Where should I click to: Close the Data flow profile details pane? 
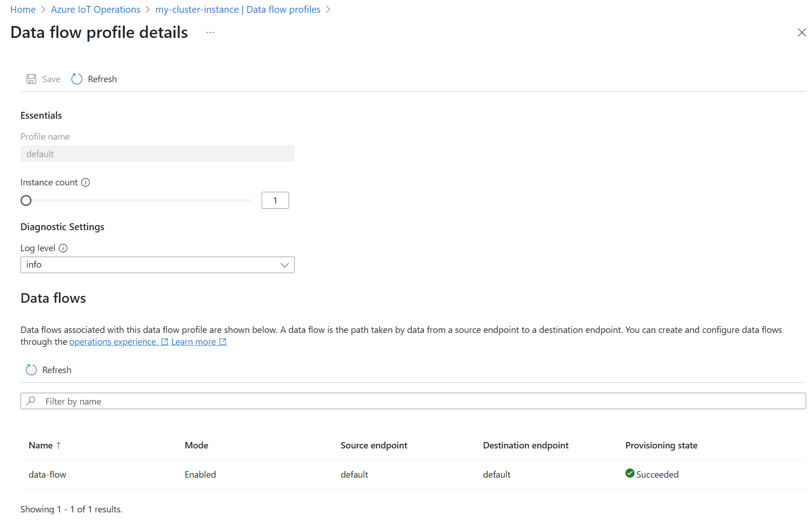point(802,32)
